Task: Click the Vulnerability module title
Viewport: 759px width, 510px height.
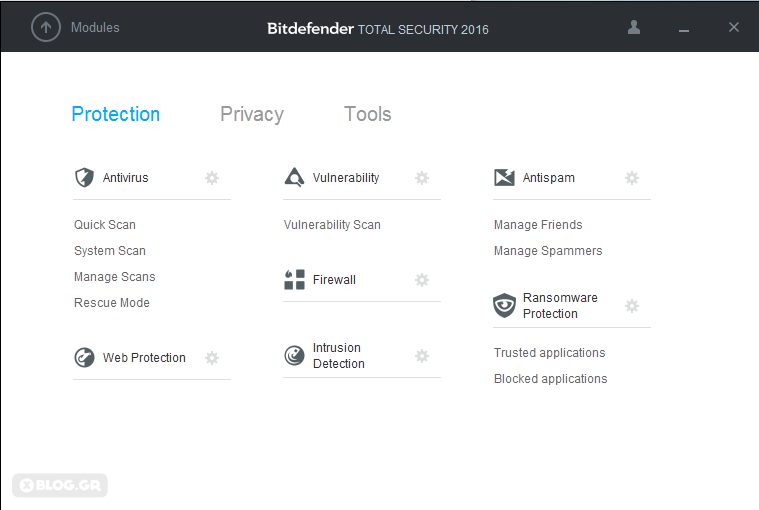Action: [x=346, y=178]
